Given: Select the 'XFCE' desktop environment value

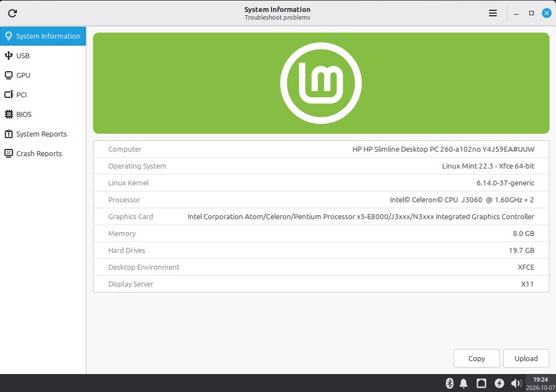Looking at the screenshot, I should [x=526, y=268].
